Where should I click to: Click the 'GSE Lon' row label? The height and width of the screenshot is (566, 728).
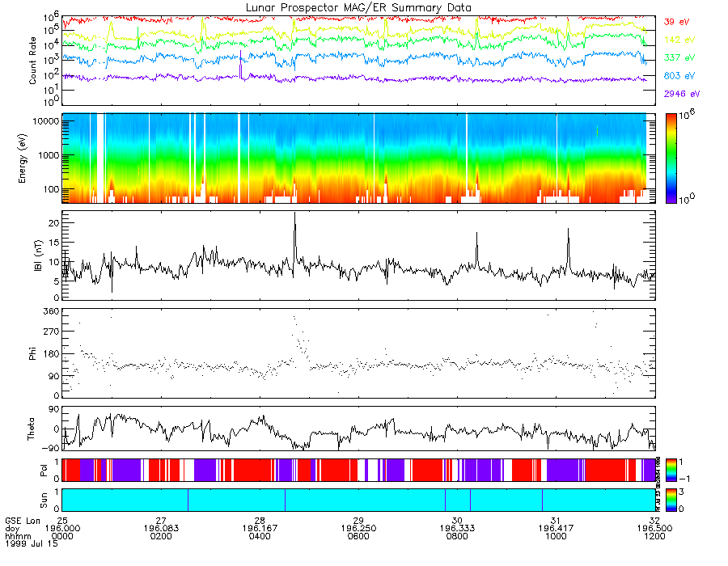[23, 521]
